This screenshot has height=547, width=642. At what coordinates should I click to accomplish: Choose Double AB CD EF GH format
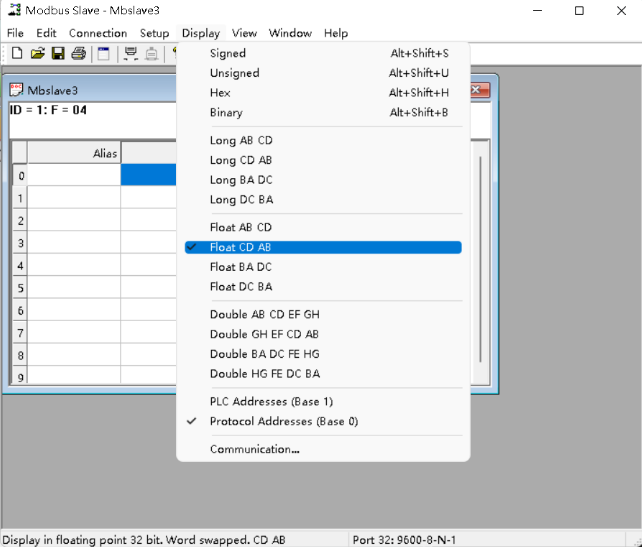tap(323, 314)
